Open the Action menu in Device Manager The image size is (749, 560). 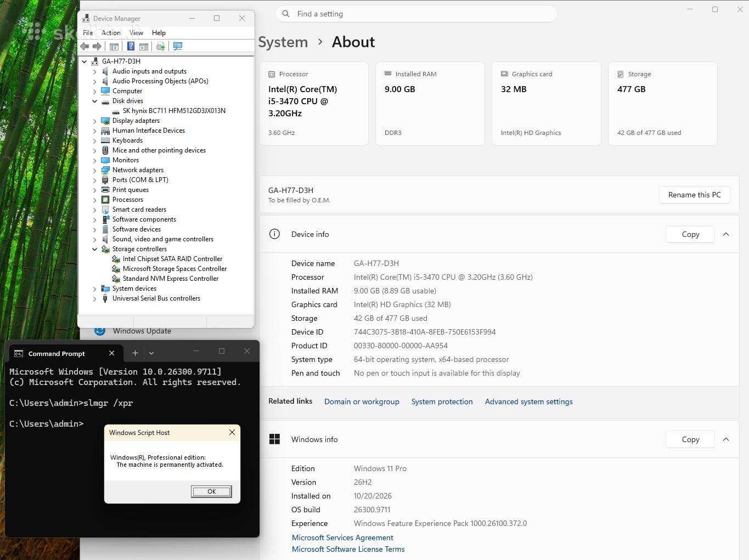click(x=111, y=33)
